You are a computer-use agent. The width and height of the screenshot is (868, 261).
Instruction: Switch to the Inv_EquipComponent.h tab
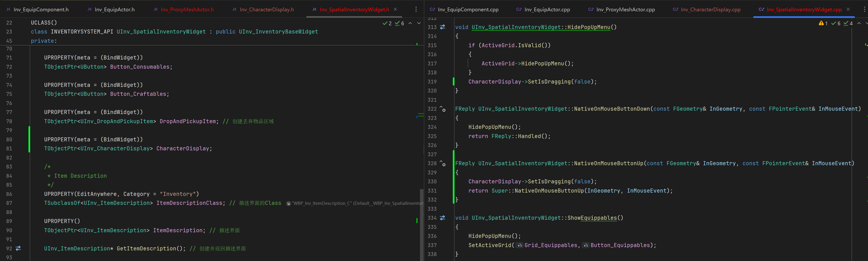(41, 9)
